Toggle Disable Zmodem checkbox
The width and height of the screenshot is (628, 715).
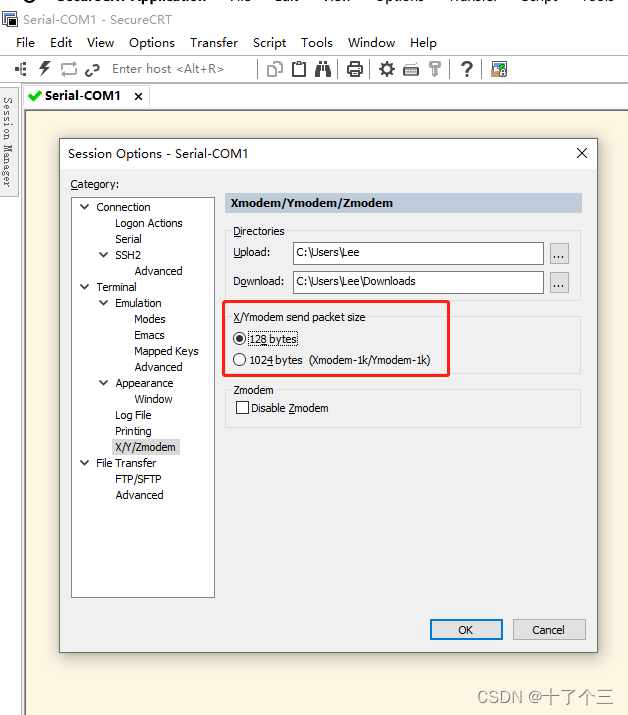242,408
